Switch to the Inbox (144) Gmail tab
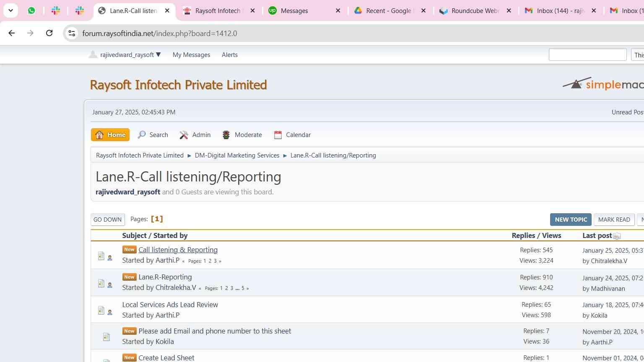 [x=561, y=11]
